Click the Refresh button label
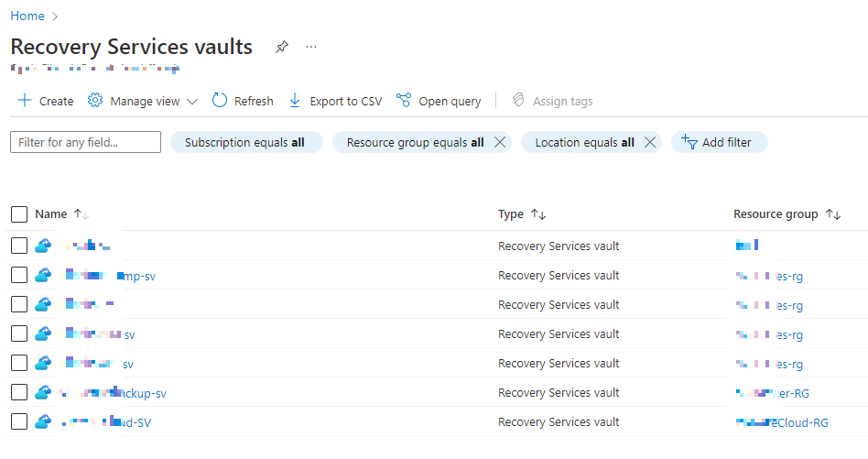This screenshot has height=459, width=868. pos(254,102)
